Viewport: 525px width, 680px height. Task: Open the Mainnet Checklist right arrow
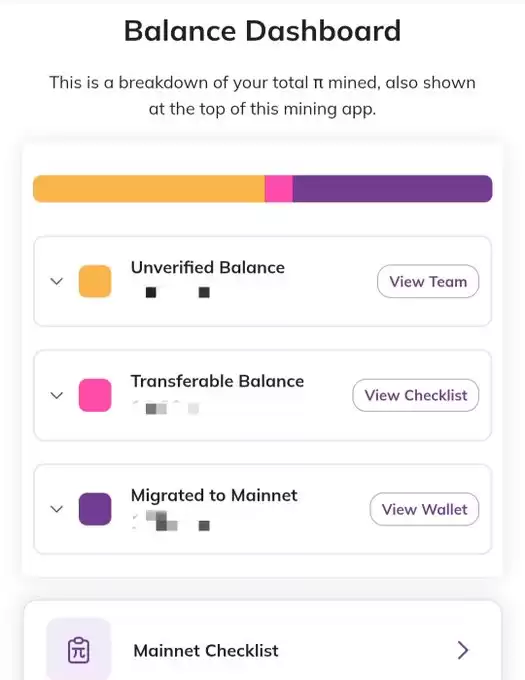pos(463,650)
